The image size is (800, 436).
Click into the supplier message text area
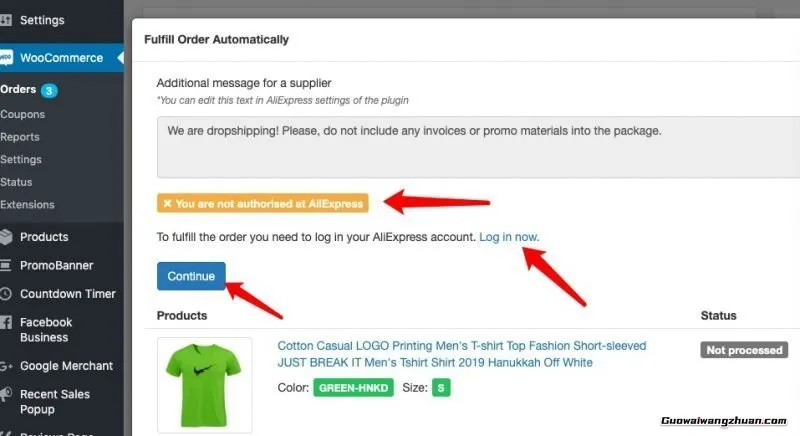[479, 147]
